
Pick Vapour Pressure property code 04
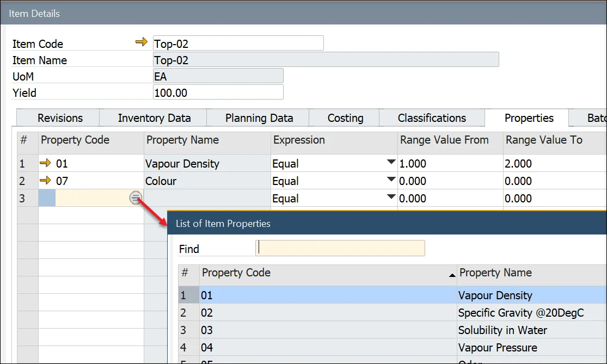click(327, 348)
